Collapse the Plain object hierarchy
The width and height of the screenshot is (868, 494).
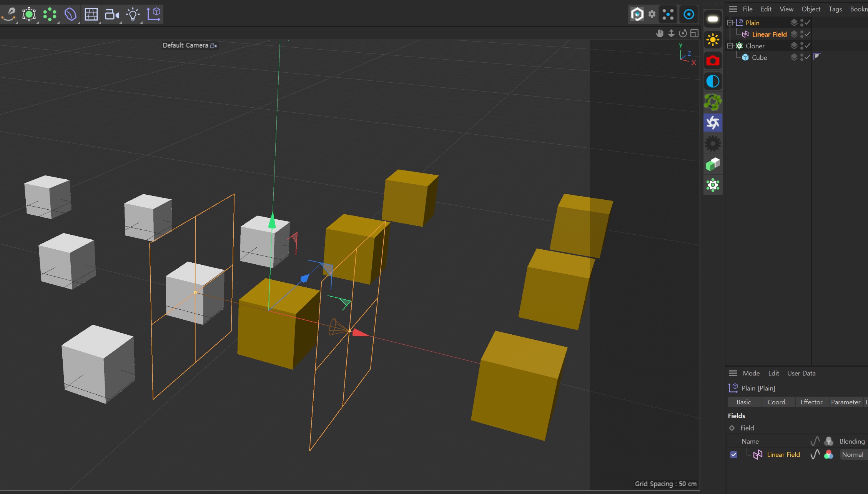click(x=730, y=23)
